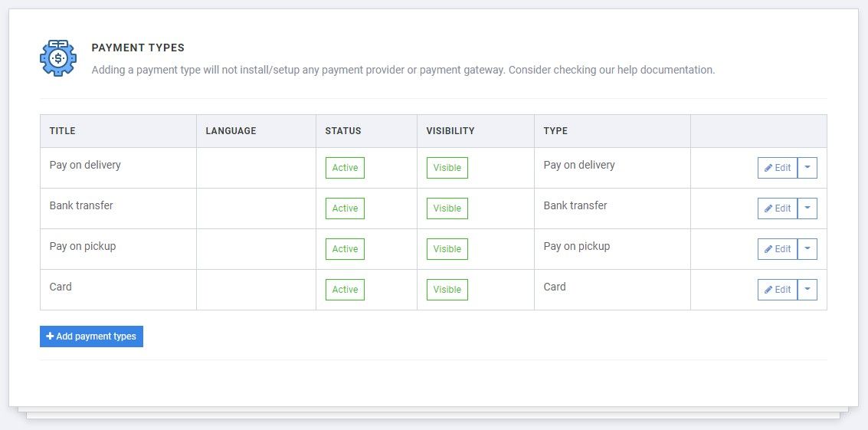Click the PAYMENT TYPES heading
This screenshot has width=868, height=430.
pos(138,48)
